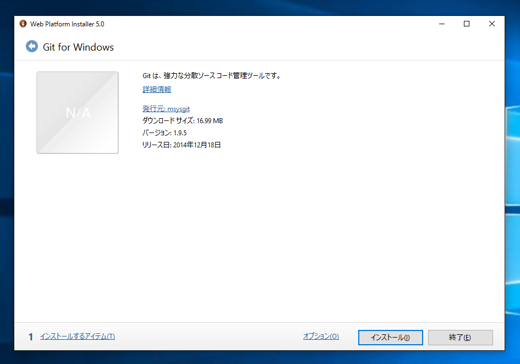
Task: Click the N/A product thumbnail image
Action: tap(77, 112)
